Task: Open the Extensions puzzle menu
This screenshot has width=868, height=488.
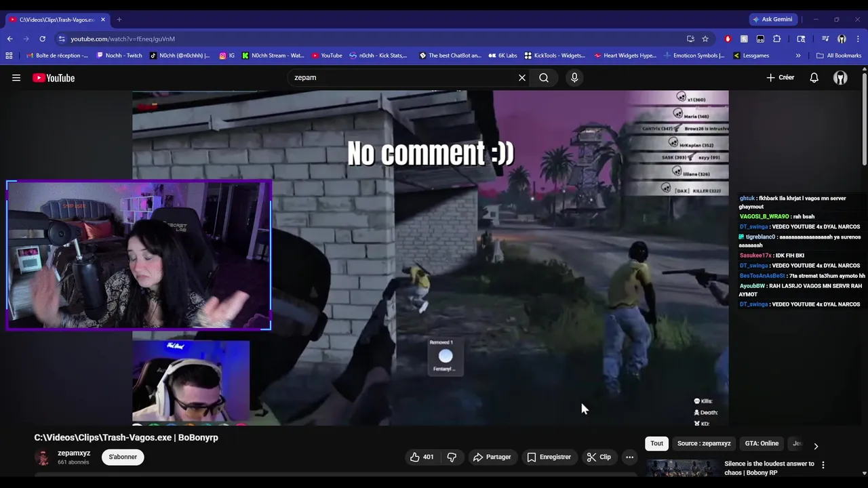Action: click(777, 39)
